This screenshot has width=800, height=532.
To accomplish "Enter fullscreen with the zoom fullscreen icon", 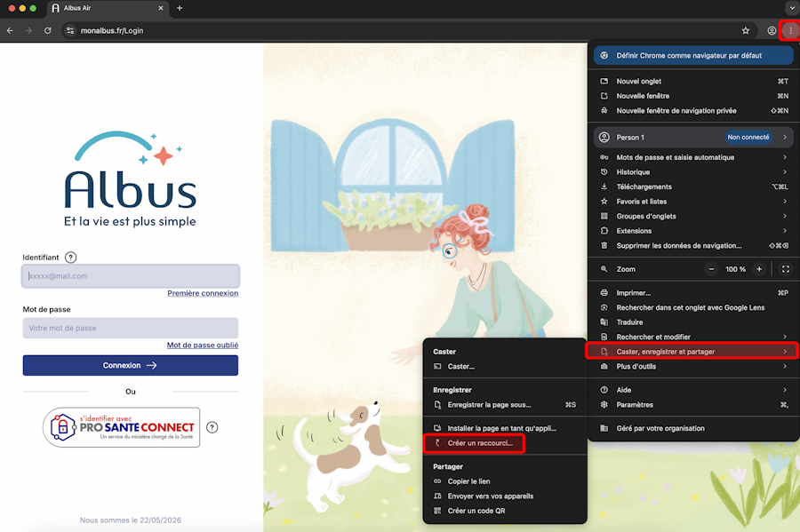I will click(x=785, y=269).
